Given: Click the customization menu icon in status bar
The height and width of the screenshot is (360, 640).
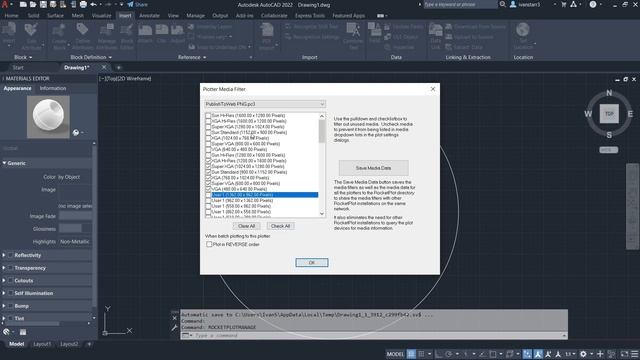Looking at the screenshot, I should [x=634, y=354].
